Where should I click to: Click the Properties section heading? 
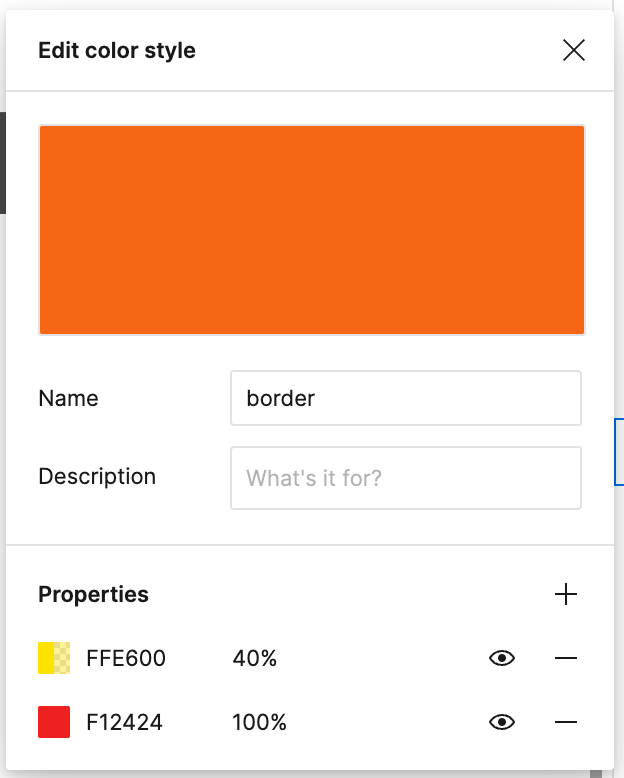[93, 595]
